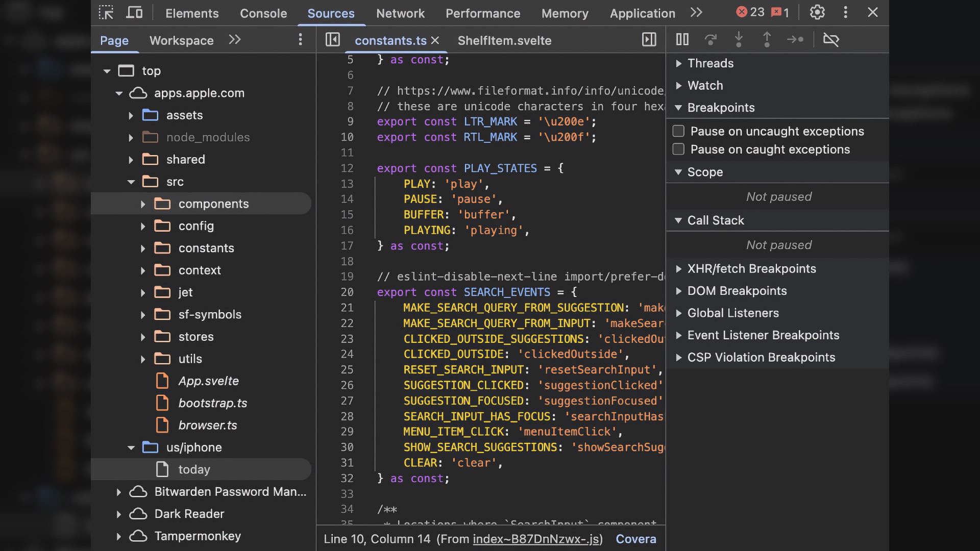This screenshot has height=551, width=980.
Task: Enable Pause on uncaught exceptions
Action: click(678, 131)
